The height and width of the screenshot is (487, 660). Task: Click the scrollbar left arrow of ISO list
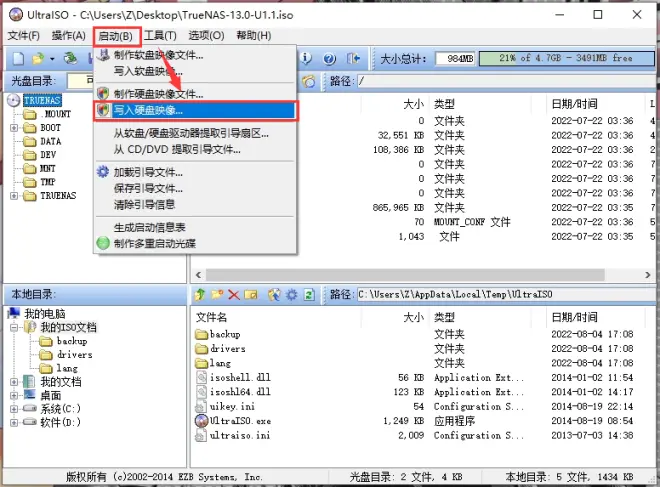point(198,275)
